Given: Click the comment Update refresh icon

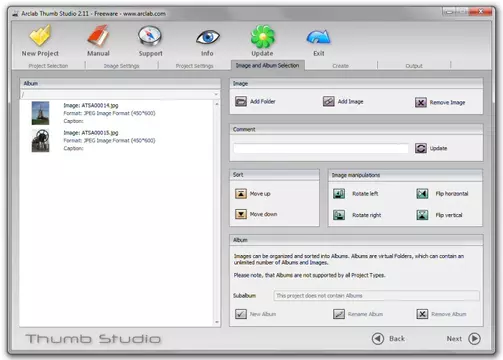Looking at the screenshot, I should [x=421, y=148].
